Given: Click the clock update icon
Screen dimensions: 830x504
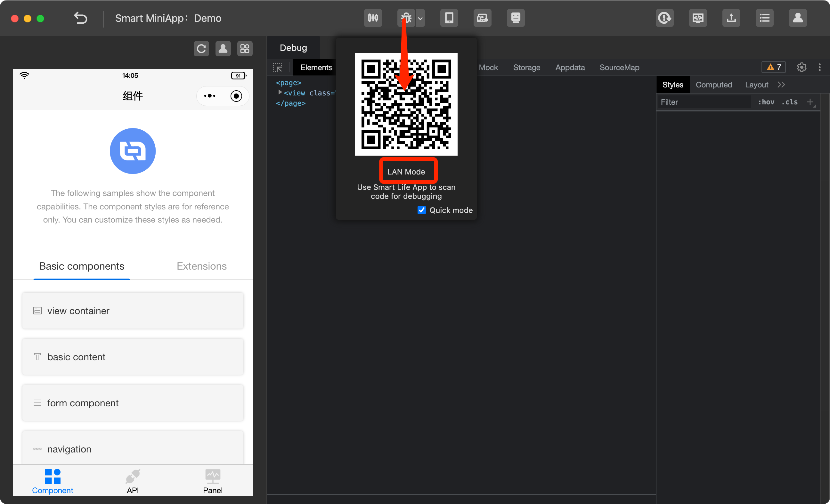Looking at the screenshot, I should tap(664, 18).
